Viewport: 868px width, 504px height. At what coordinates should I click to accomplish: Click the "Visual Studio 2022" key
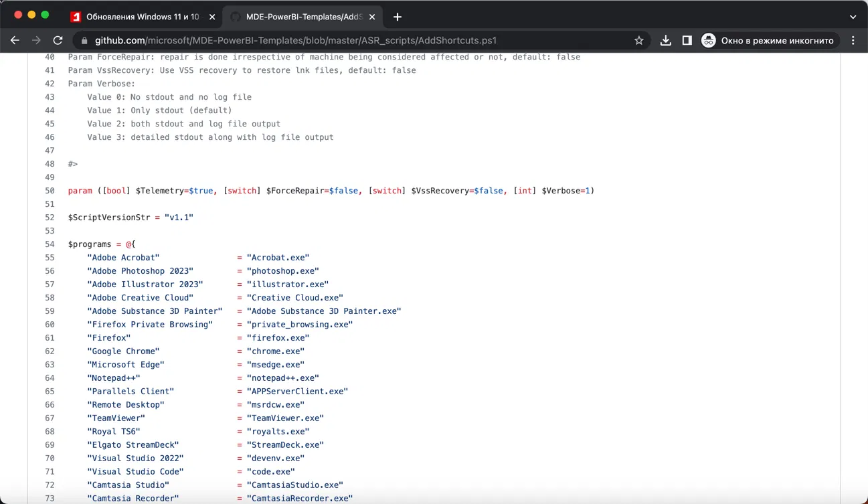135,458
